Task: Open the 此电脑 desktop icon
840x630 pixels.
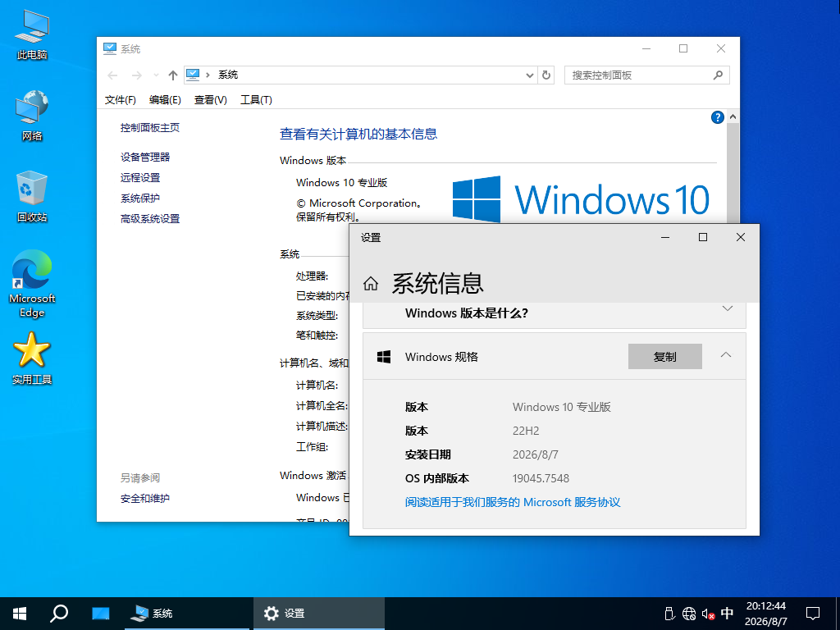Action: pyautogui.click(x=32, y=34)
